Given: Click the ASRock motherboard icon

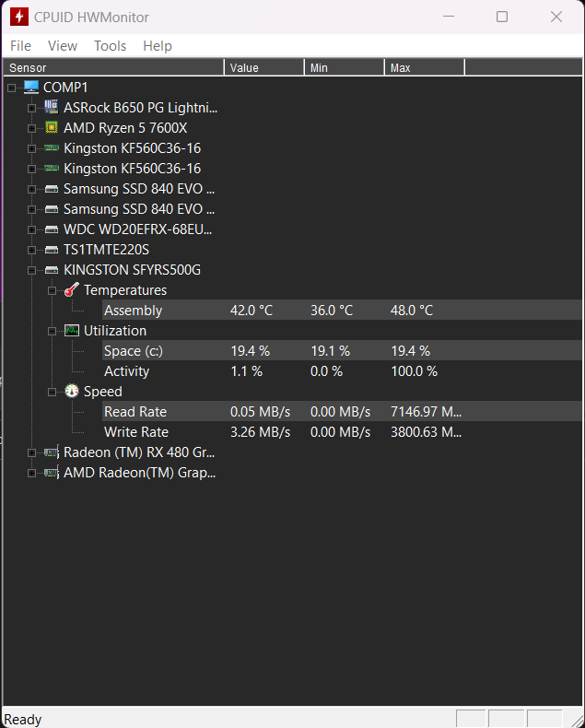Looking at the screenshot, I should click(52, 107).
